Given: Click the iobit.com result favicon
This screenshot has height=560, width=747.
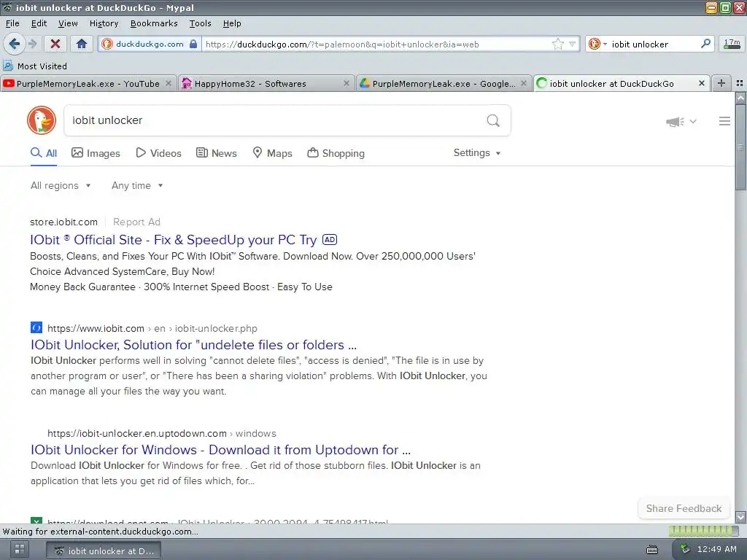Looking at the screenshot, I should [36, 327].
